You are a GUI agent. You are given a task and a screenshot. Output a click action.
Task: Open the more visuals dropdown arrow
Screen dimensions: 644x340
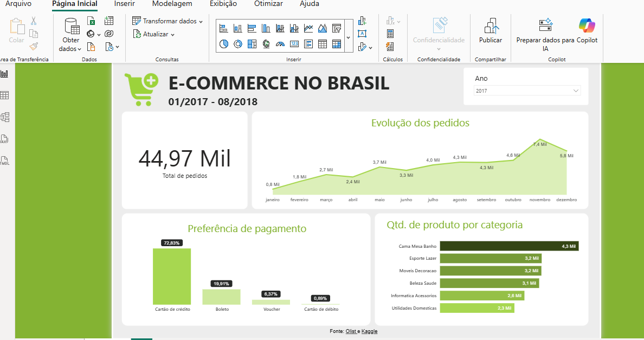pyautogui.click(x=370, y=48)
